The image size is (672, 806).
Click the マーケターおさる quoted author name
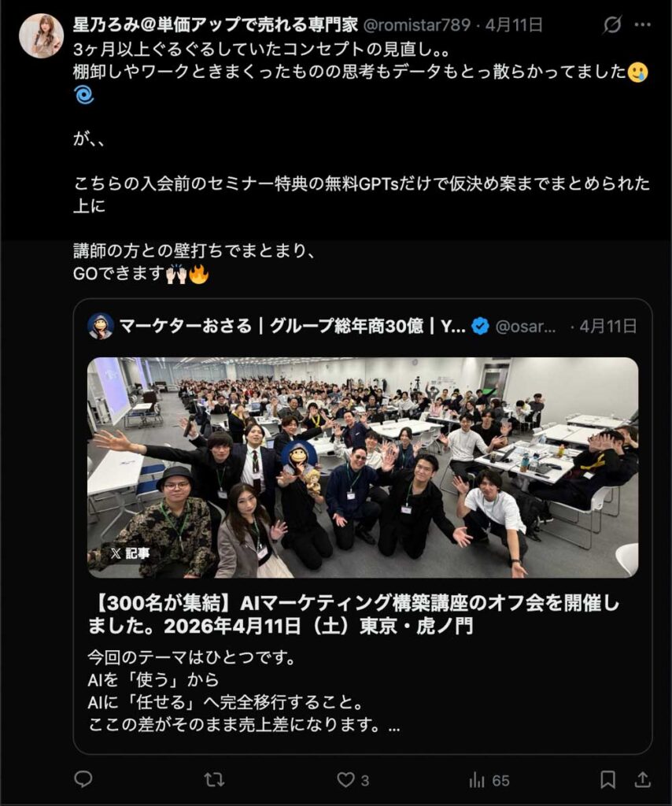click(293, 326)
